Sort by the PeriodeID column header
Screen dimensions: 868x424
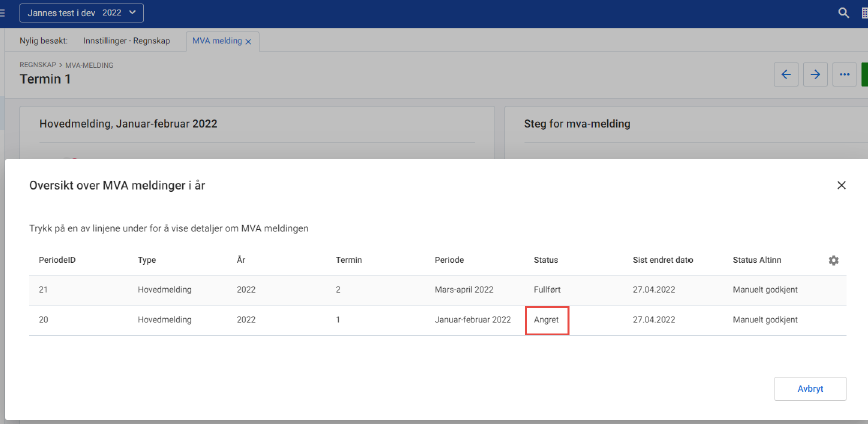coord(58,260)
